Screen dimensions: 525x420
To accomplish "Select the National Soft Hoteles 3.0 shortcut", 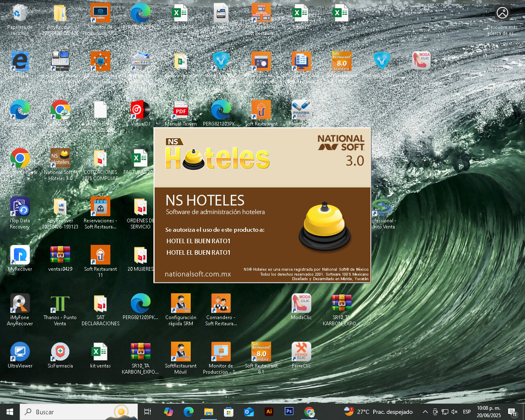I will pyautogui.click(x=60, y=164).
